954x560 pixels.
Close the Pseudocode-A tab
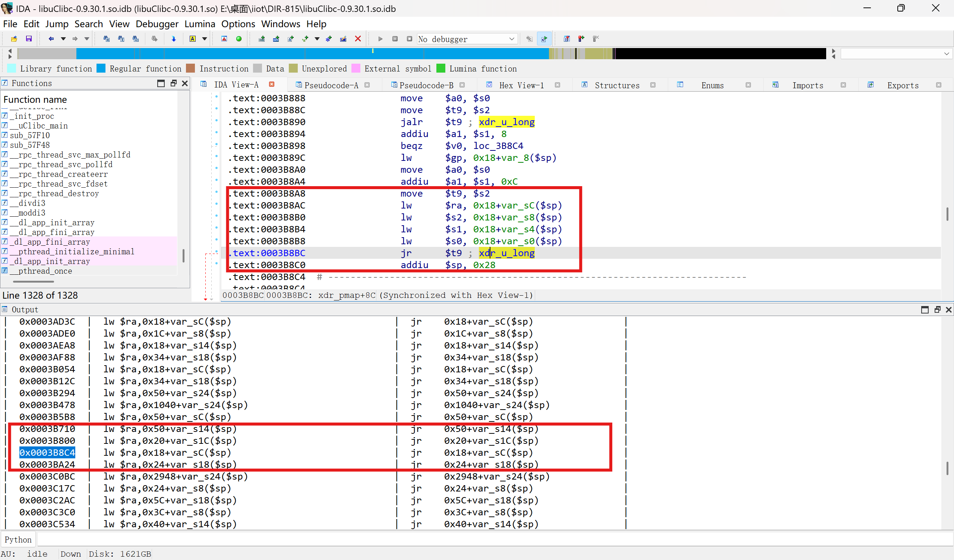pos(367,85)
